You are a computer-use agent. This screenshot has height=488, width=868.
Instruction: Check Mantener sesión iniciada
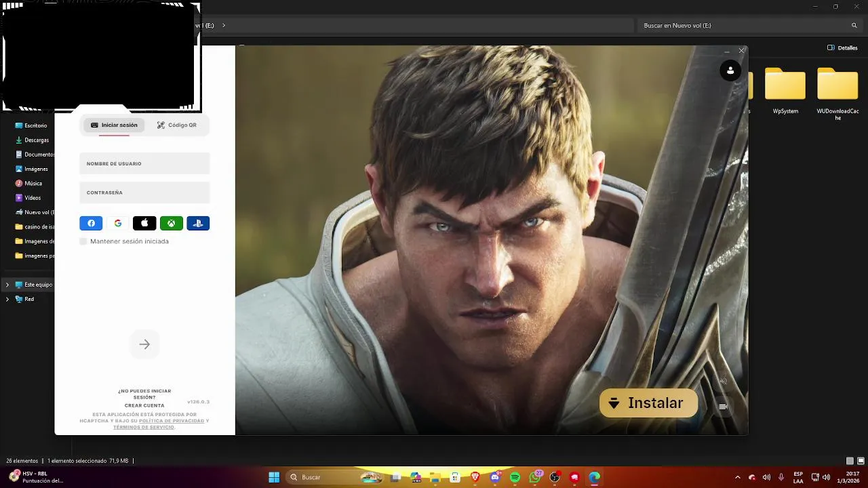pos(83,241)
